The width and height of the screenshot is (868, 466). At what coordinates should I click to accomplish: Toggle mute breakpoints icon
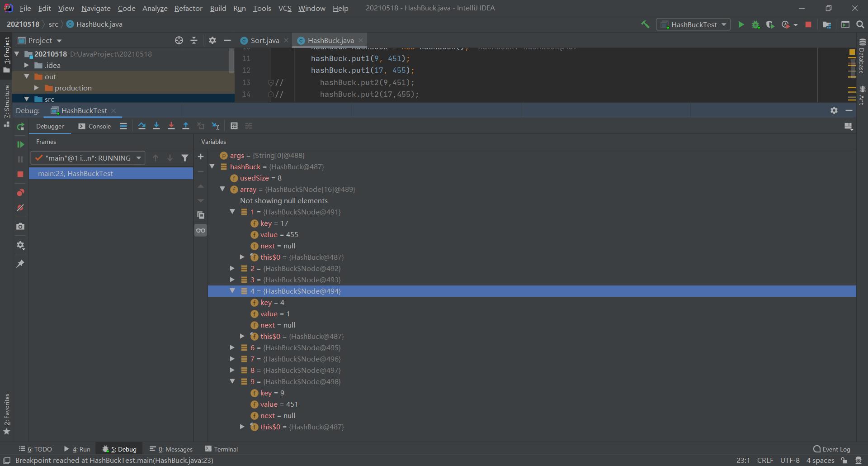[20, 208]
